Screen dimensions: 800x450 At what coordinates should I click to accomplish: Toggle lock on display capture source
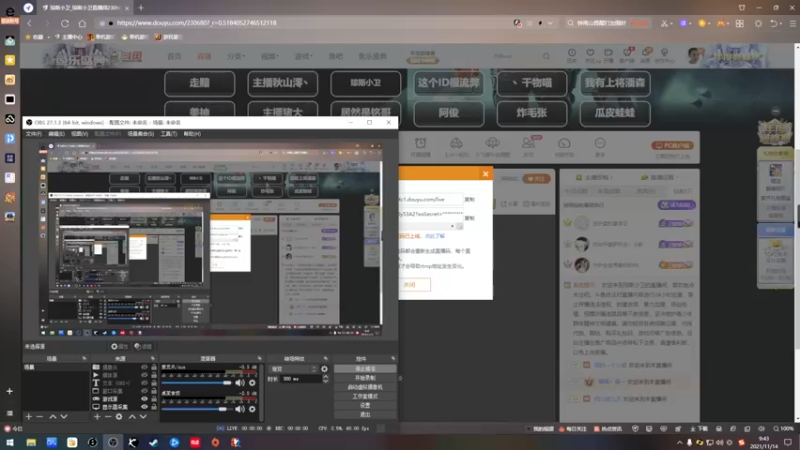(154, 407)
